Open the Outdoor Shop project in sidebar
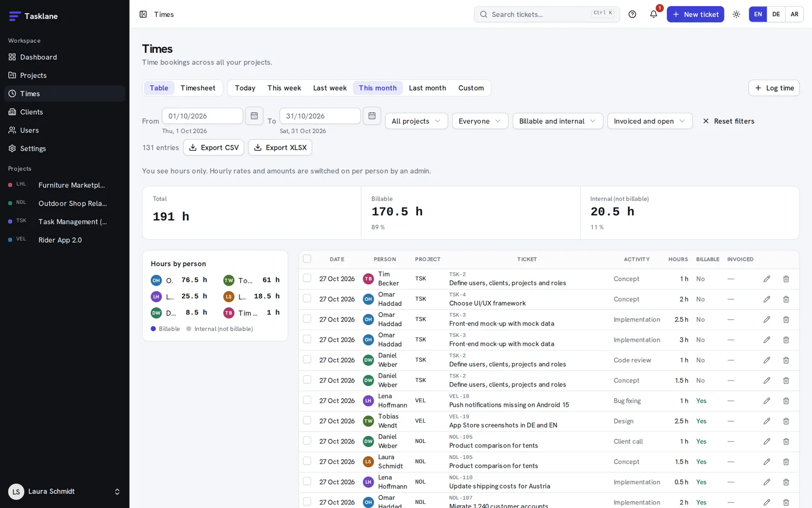The width and height of the screenshot is (812, 508). click(64, 203)
